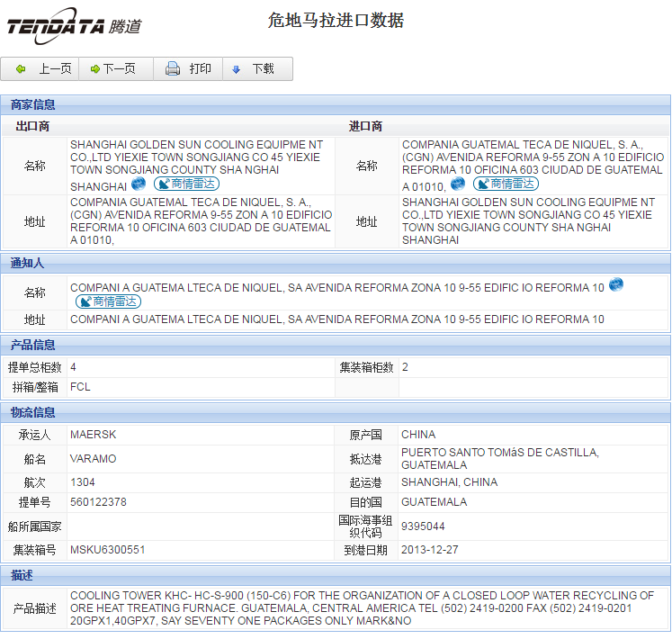Click the vessel name VARAMO
This screenshot has width=672, height=639.
93,459
